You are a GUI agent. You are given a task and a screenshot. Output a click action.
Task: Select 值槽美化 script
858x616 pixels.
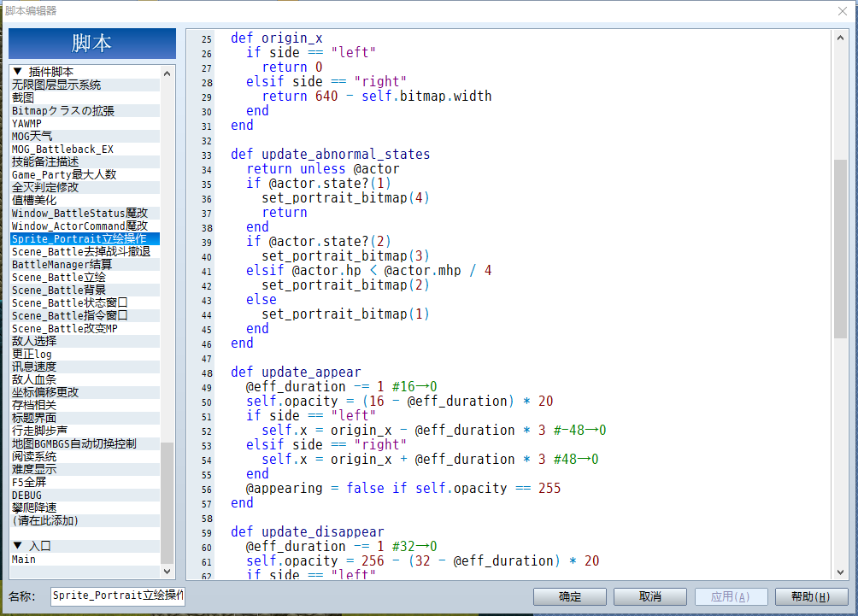(x=85, y=200)
